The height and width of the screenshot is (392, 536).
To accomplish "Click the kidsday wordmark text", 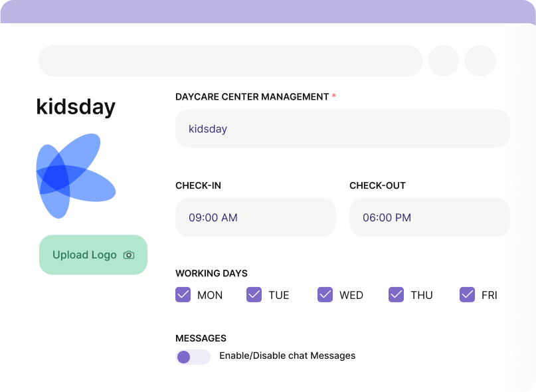I will pos(76,106).
